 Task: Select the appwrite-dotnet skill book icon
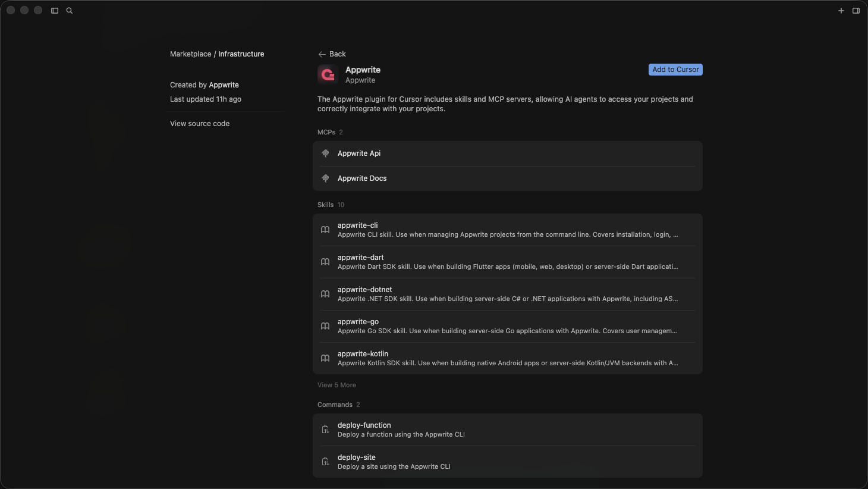coord(325,294)
